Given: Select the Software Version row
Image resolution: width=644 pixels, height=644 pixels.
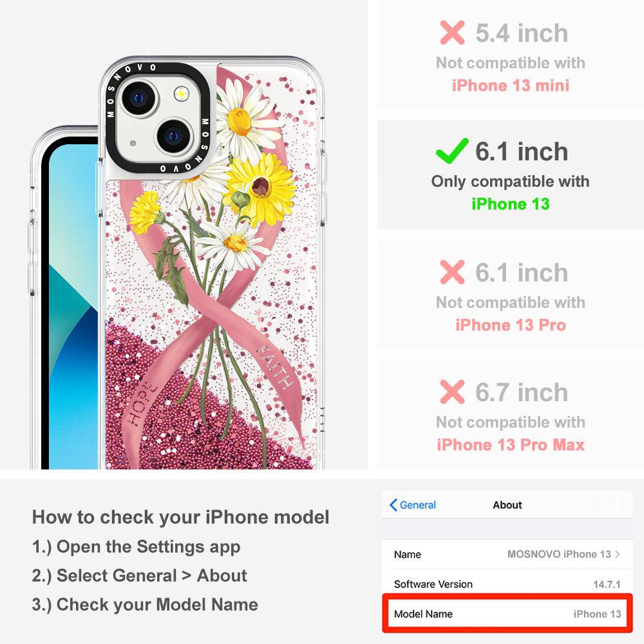Looking at the screenshot, I should click(x=507, y=583).
